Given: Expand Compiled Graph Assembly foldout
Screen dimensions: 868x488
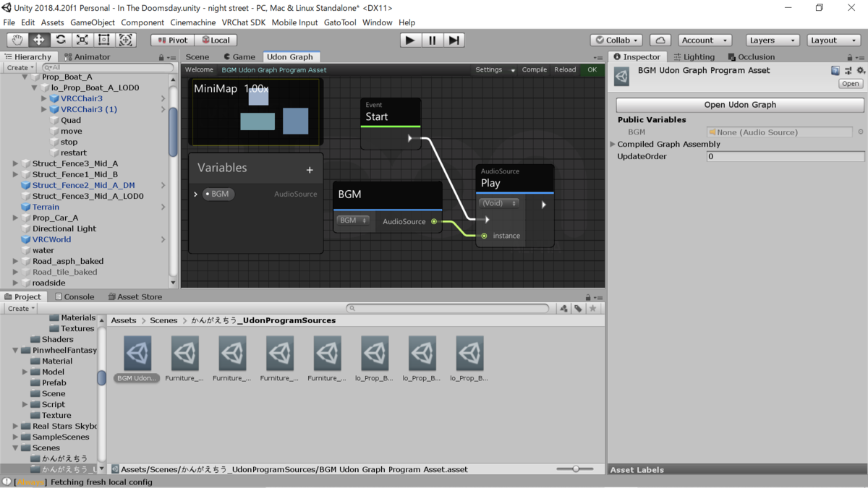Looking at the screenshot, I should point(613,145).
